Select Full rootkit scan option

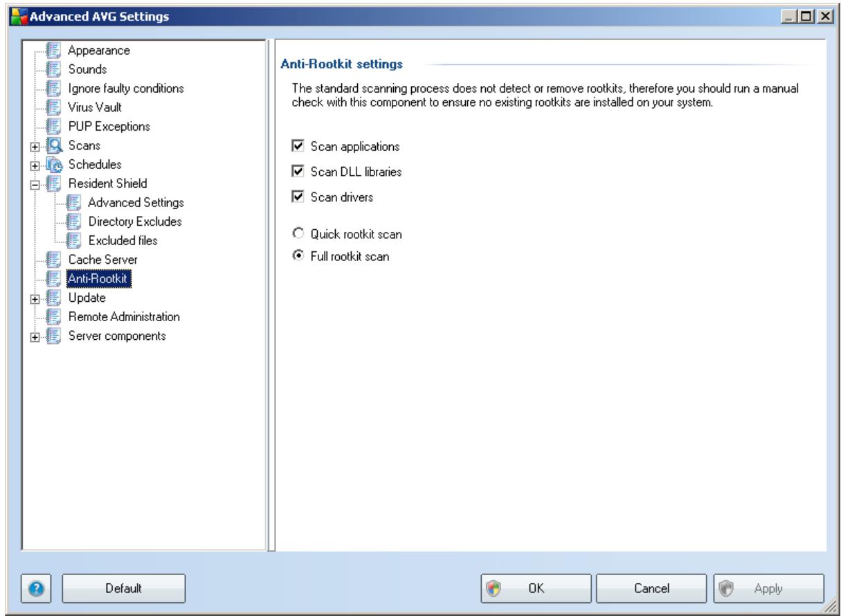pyautogui.click(x=297, y=257)
